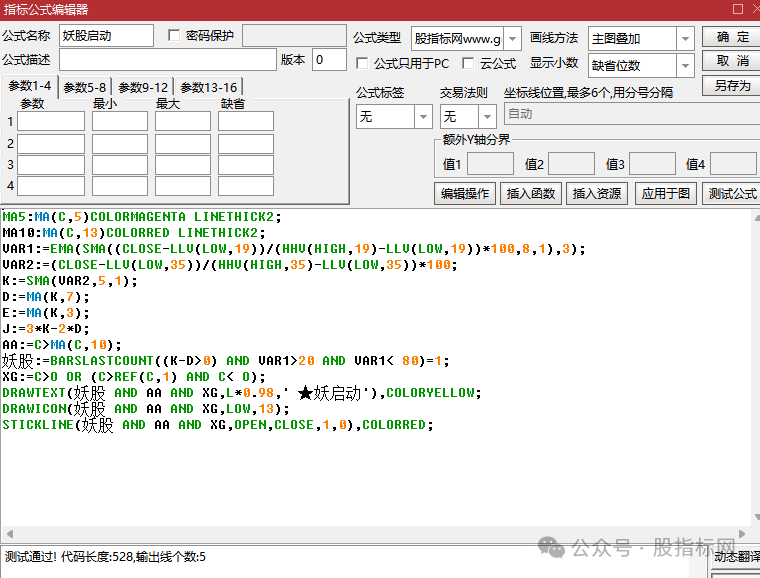Click the MA5 code line
The image size is (760, 578).
pyautogui.click(x=142, y=217)
